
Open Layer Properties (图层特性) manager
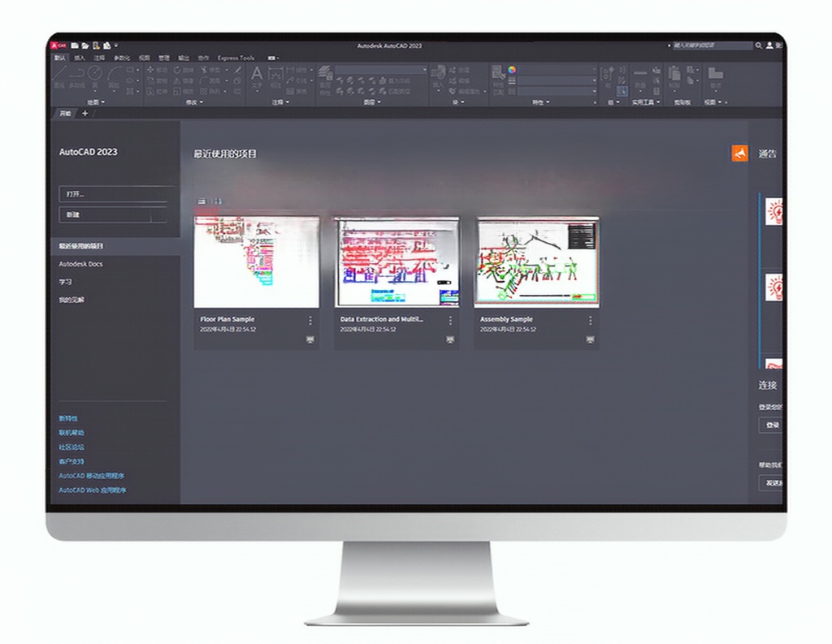coord(325,80)
